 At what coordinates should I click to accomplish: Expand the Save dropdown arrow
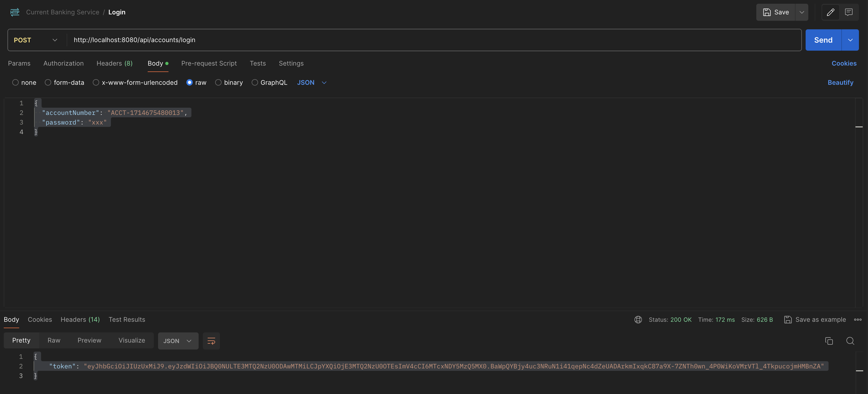click(802, 12)
